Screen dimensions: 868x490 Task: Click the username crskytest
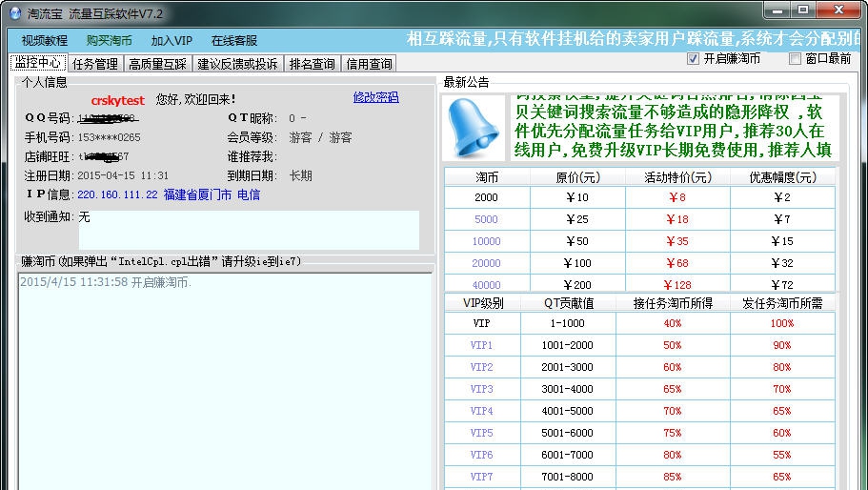[x=118, y=100]
